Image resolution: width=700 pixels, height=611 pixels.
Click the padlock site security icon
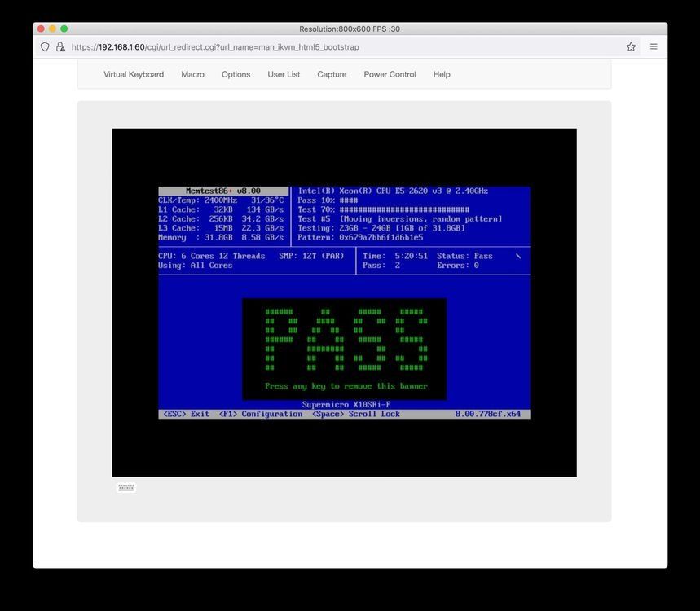(x=60, y=47)
